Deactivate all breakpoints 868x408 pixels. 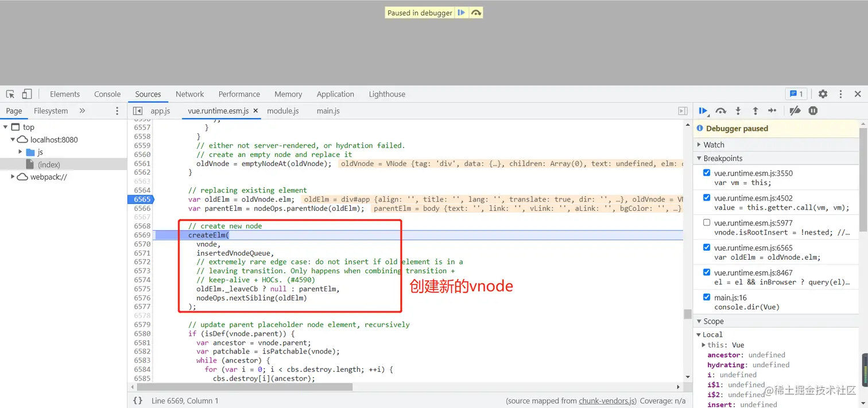[x=795, y=111]
